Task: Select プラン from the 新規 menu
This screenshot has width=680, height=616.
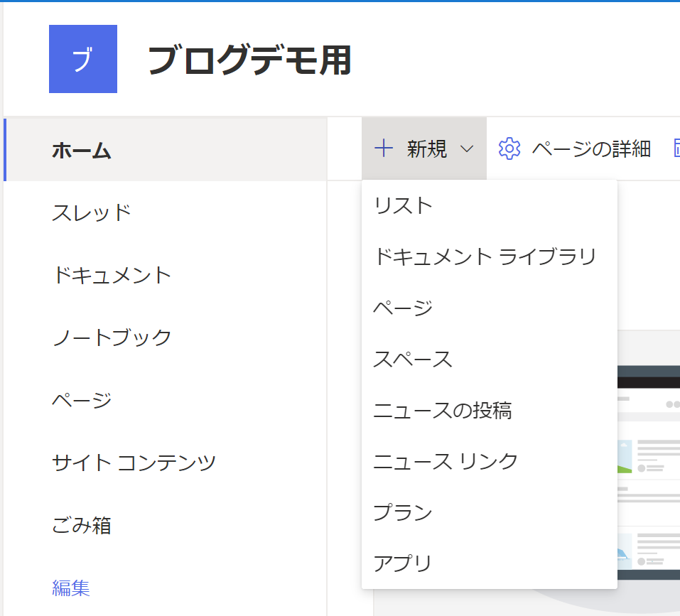Action: coord(489,512)
